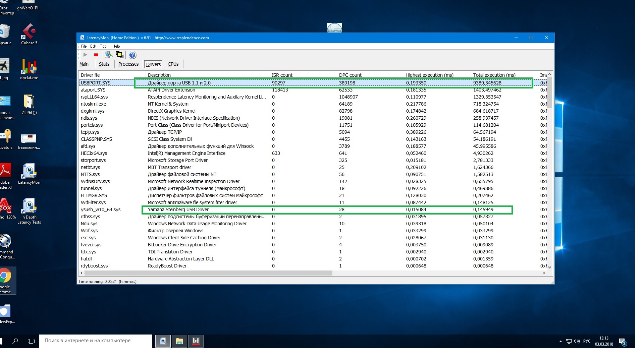
Task: Sort by DPC count column header
Action: 350,75
